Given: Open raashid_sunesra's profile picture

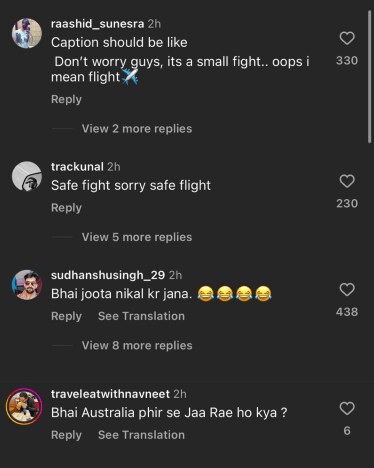Looking at the screenshot, I should coord(27,33).
